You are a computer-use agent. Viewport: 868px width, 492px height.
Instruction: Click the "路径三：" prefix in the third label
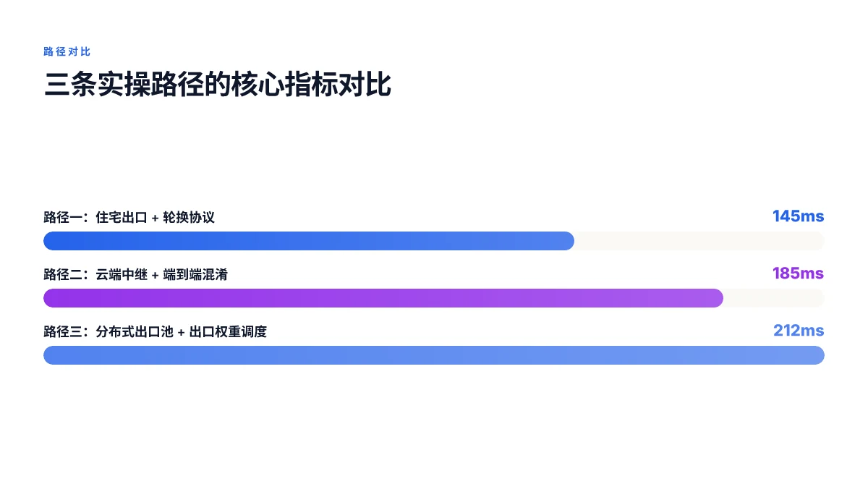pos(69,331)
